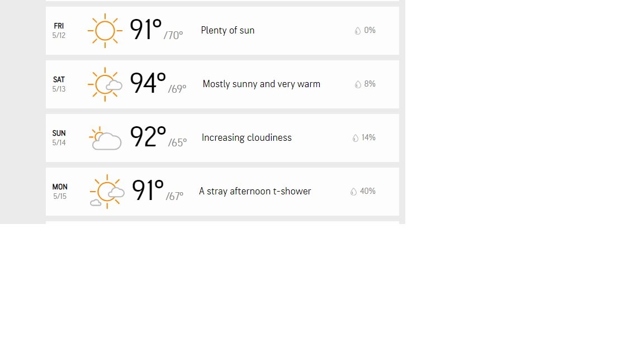Click the cloudy sun icon for Sunday
Image resolution: width=644 pixels, height=362 pixels.
click(105, 139)
